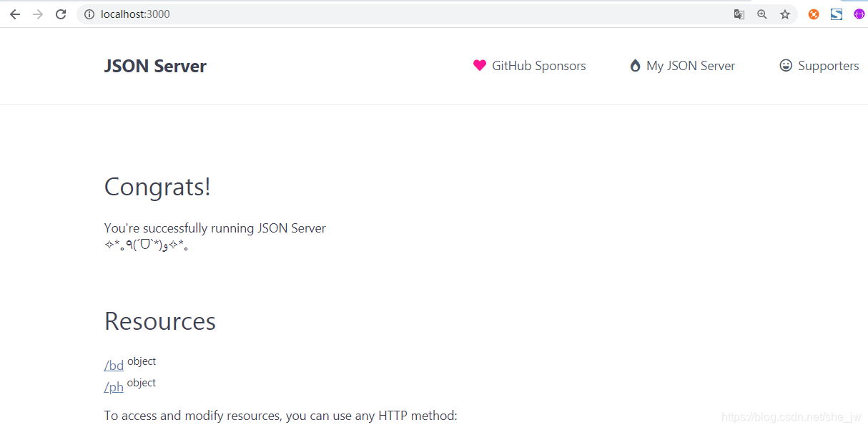
Task: Click the pink heart icon
Action: pos(480,66)
